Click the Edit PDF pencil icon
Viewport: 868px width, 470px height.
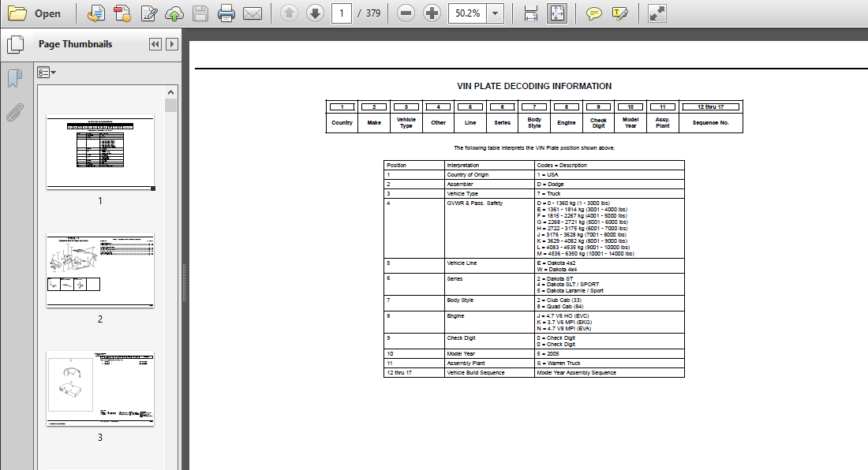click(148, 13)
